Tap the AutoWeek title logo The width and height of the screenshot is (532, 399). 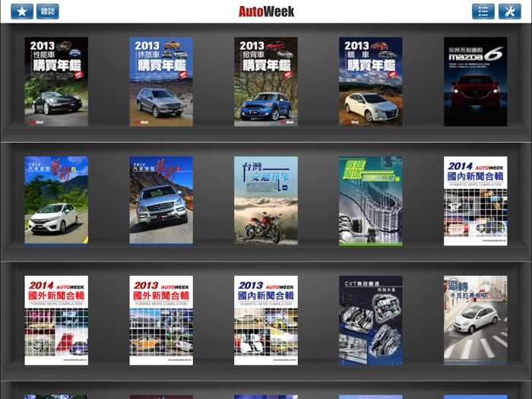(x=266, y=11)
